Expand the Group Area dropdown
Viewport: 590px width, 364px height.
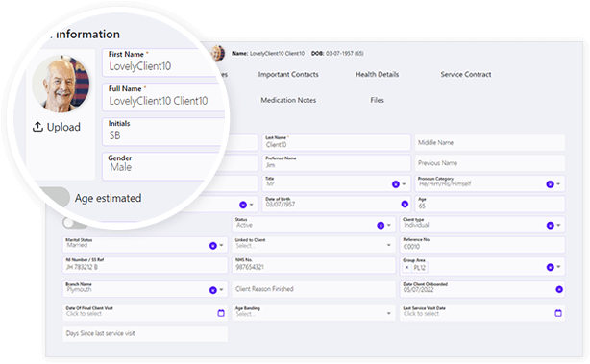[558, 267]
